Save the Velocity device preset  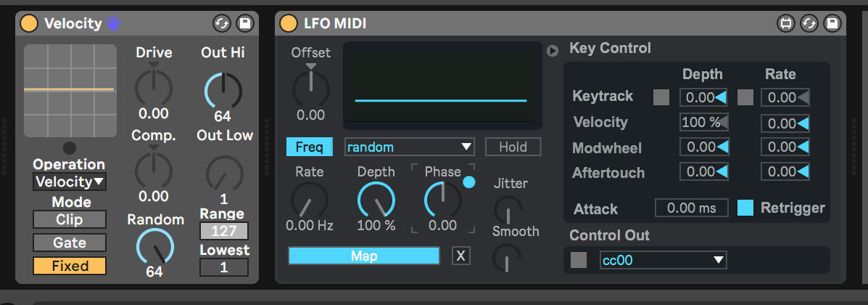pos(244,23)
